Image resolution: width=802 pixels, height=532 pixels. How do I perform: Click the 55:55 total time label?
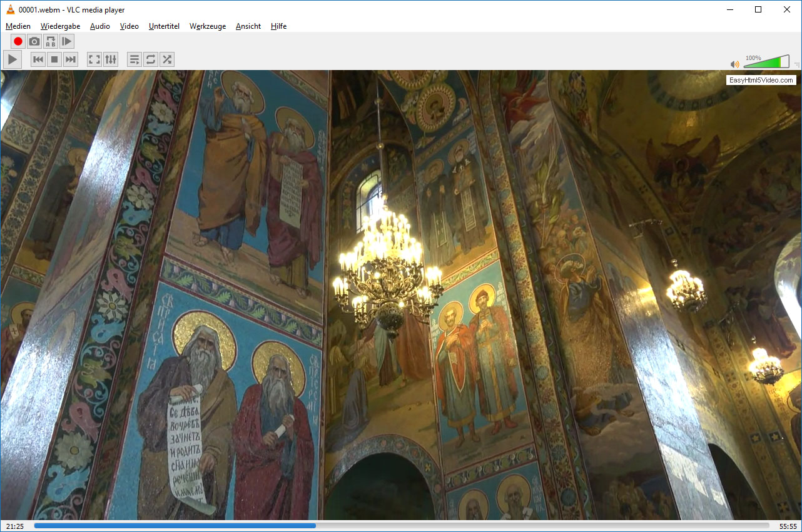tap(788, 526)
